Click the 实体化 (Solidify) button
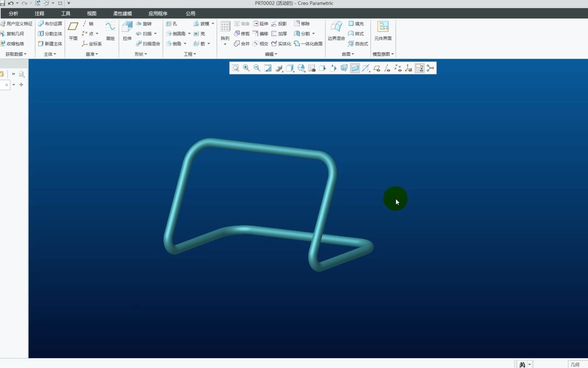The width and height of the screenshot is (588, 368). (x=281, y=44)
